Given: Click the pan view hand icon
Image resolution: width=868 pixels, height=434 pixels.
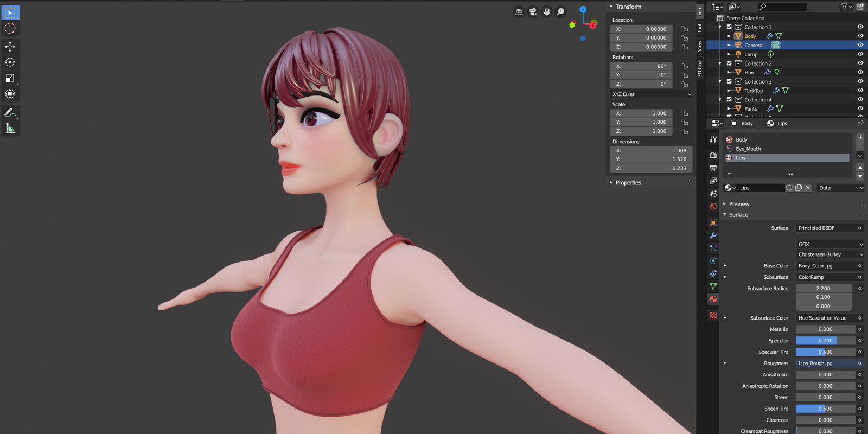Looking at the screenshot, I should pyautogui.click(x=547, y=12).
